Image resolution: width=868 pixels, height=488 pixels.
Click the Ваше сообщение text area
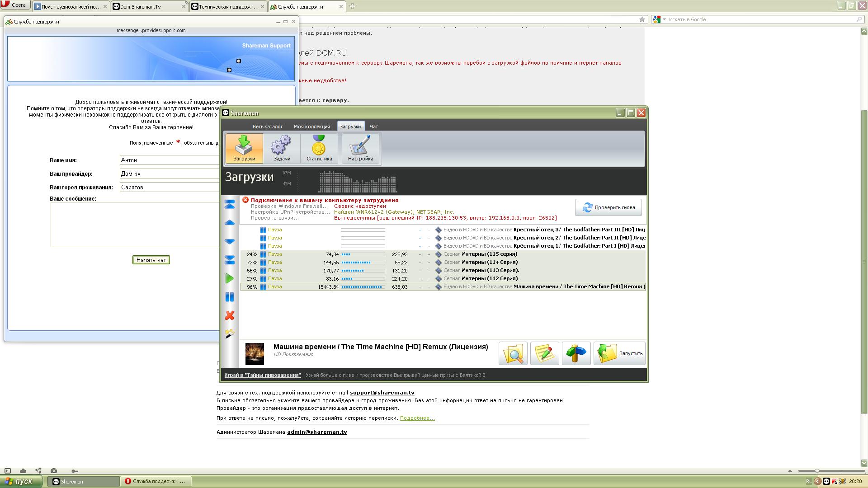coord(135,224)
